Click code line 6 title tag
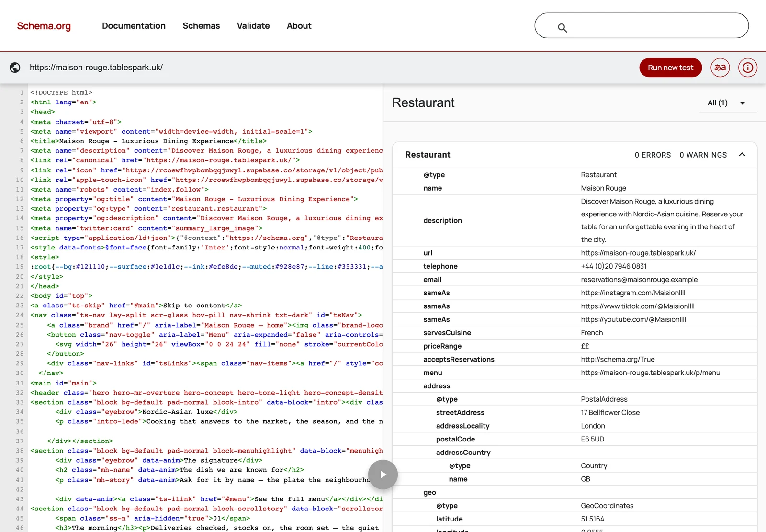 click(x=148, y=141)
